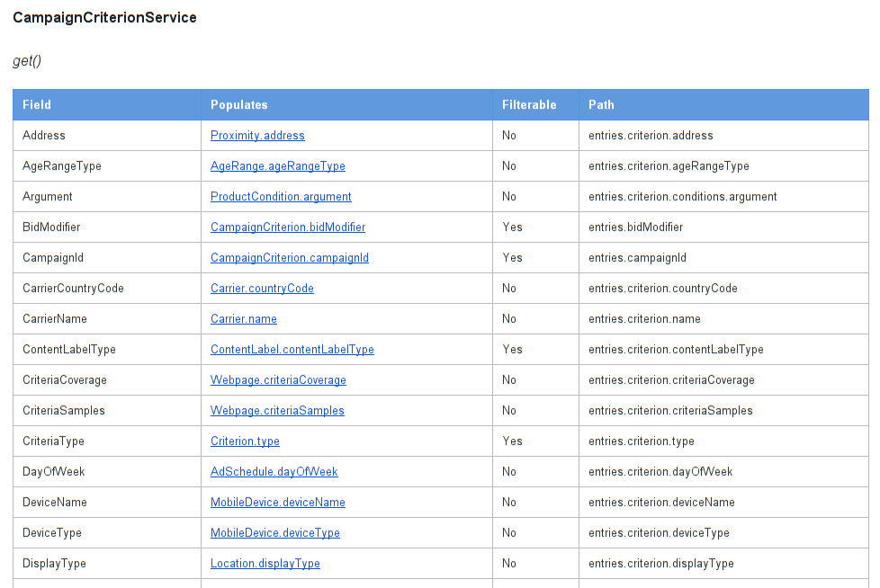Open the AdSchedule.dayOfWeek link
This screenshot has height=588, width=880.
274,471
